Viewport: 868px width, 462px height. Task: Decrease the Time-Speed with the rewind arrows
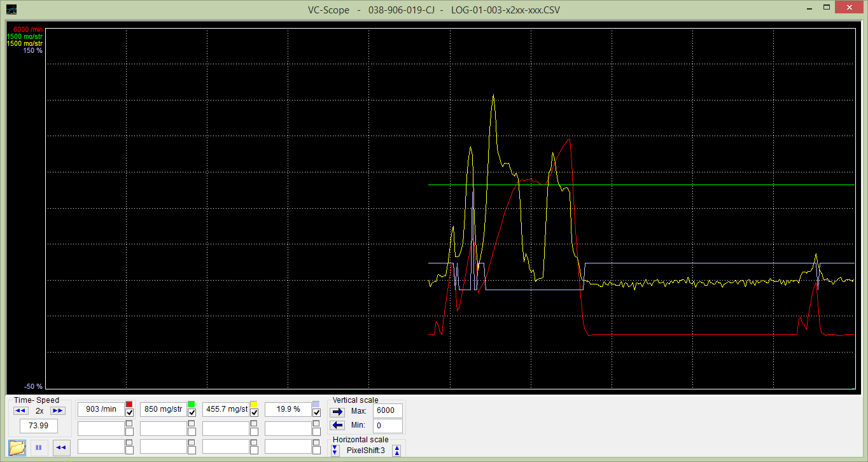pyautogui.click(x=20, y=410)
